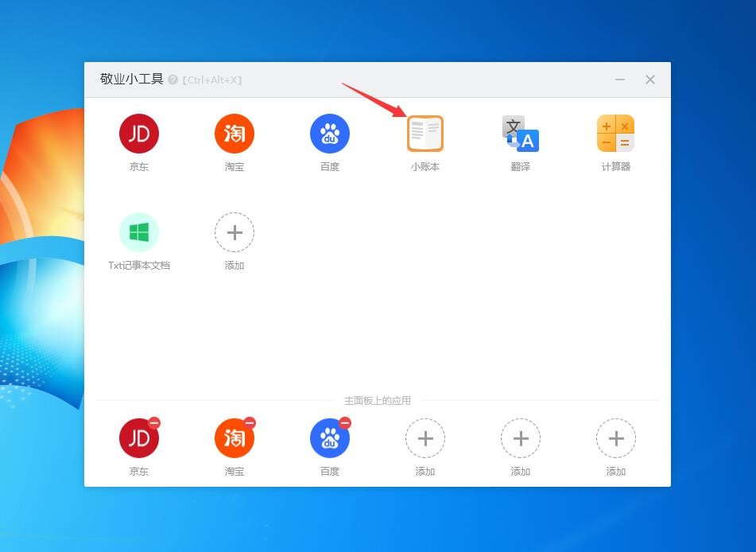Screen dimensions: 756x552
Task: Minimize the 敬业小工具 window
Action: tap(620, 80)
